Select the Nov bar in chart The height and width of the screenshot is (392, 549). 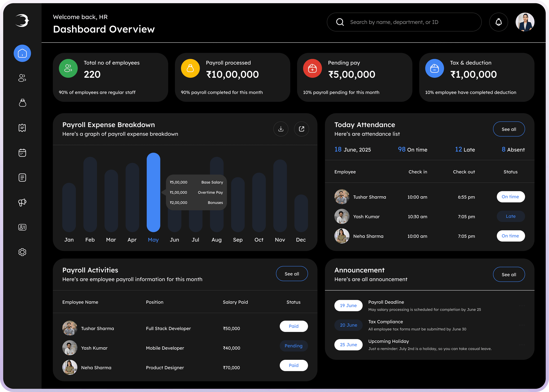pyautogui.click(x=280, y=196)
